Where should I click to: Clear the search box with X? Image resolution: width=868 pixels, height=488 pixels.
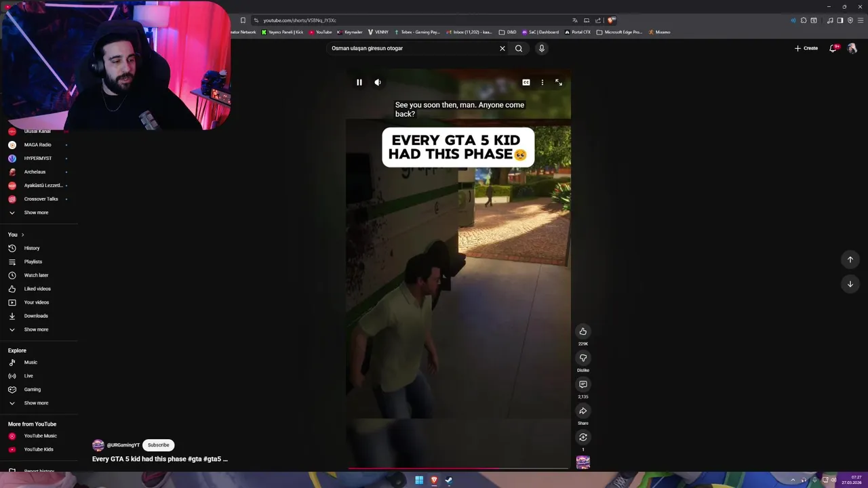pos(502,49)
